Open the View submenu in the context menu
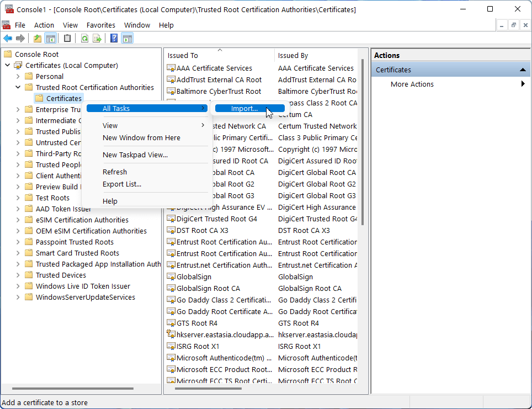532x409 pixels. tap(147, 126)
